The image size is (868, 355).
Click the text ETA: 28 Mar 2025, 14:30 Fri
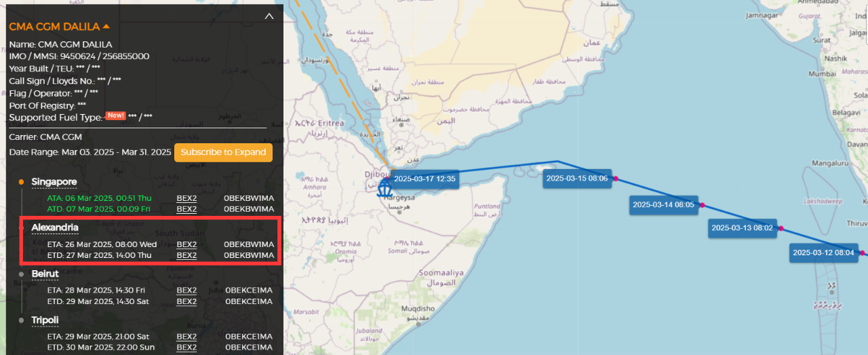(x=96, y=291)
